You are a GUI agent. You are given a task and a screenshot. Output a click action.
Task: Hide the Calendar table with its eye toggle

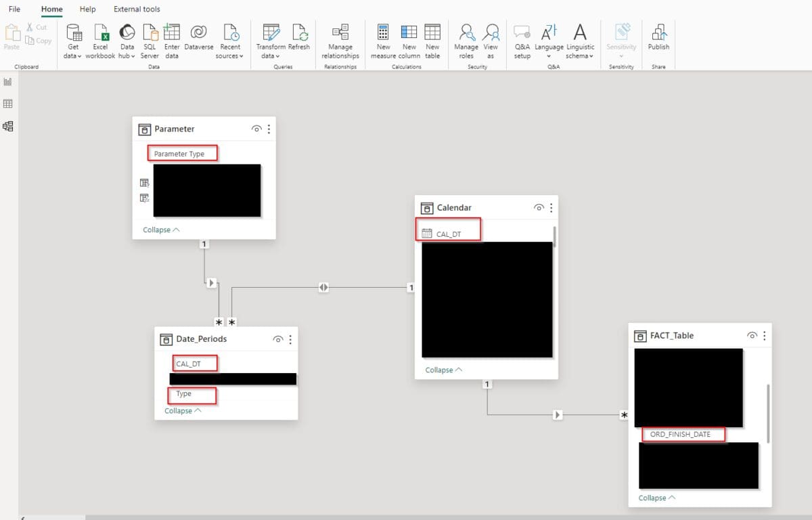tap(539, 208)
